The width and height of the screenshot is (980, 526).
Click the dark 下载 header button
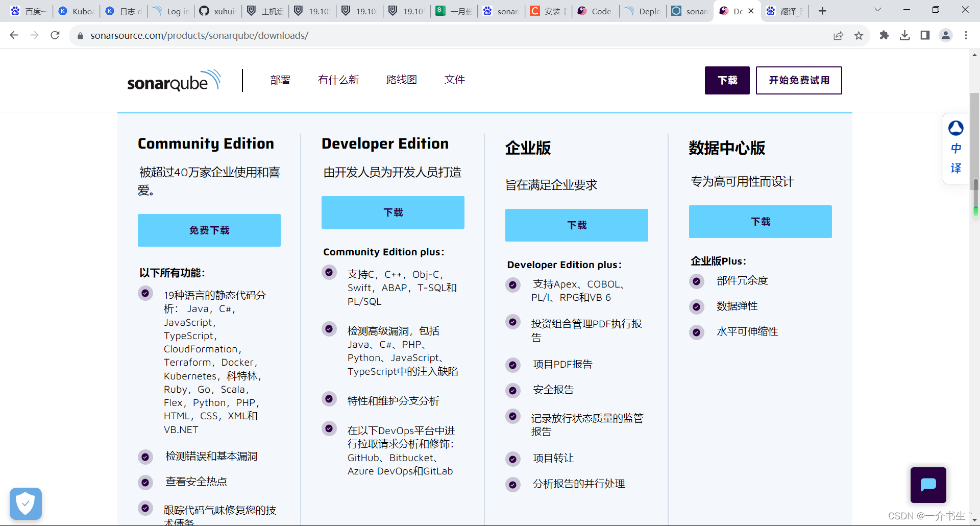(x=727, y=80)
